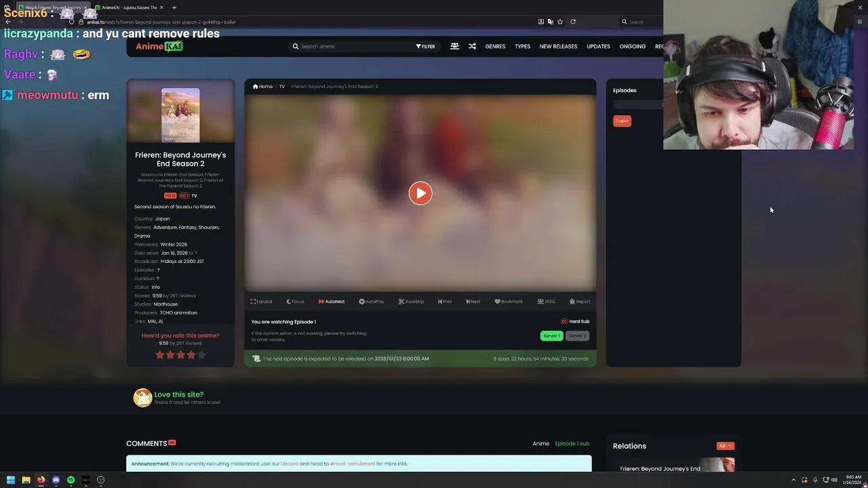Skip to Next episode
The height and width of the screenshot is (488, 868).
click(473, 302)
